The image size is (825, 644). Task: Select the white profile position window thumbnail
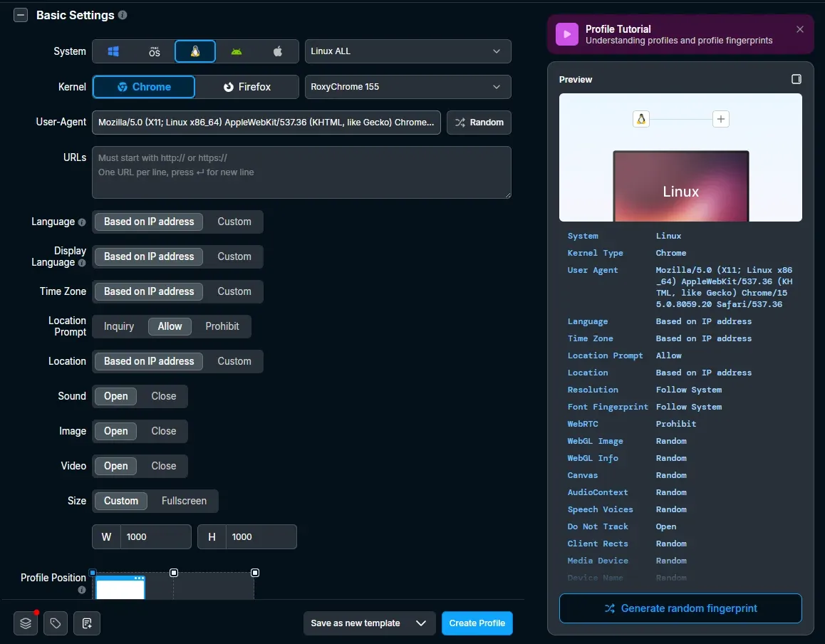pyautogui.click(x=120, y=587)
